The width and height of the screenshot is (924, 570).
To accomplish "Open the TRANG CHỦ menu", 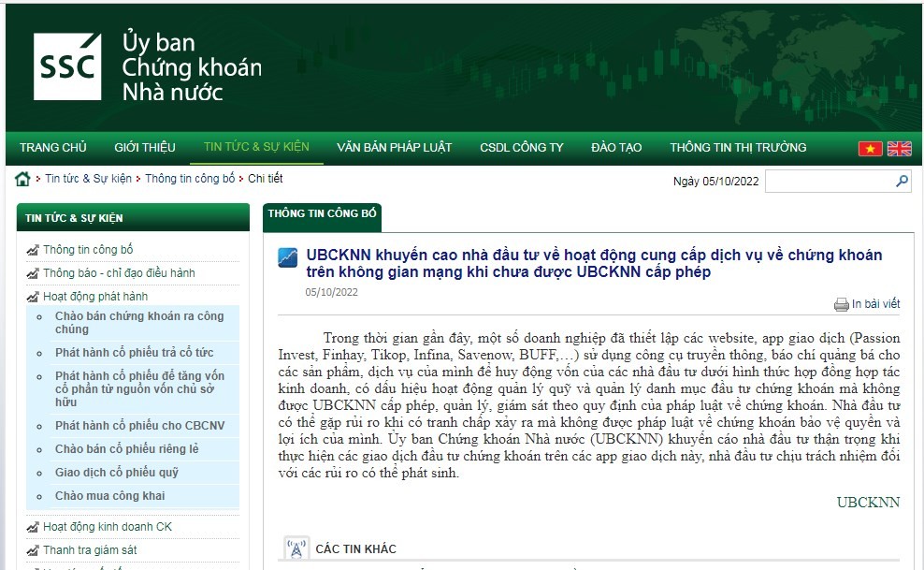I will coord(53,147).
